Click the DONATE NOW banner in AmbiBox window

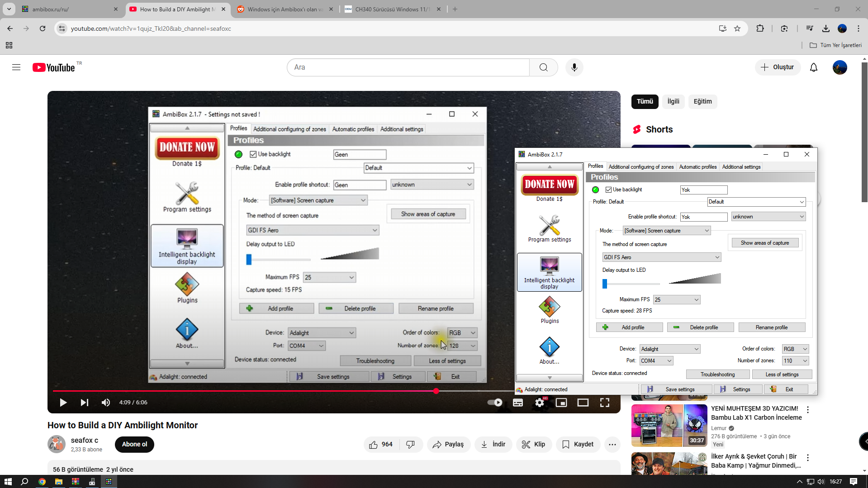coord(550,185)
